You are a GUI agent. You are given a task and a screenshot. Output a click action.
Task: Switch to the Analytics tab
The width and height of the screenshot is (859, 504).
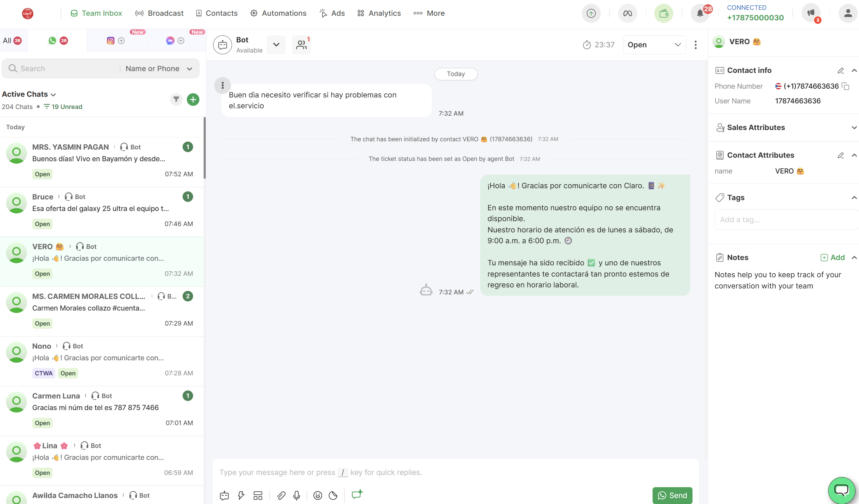(x=379, y=13)
